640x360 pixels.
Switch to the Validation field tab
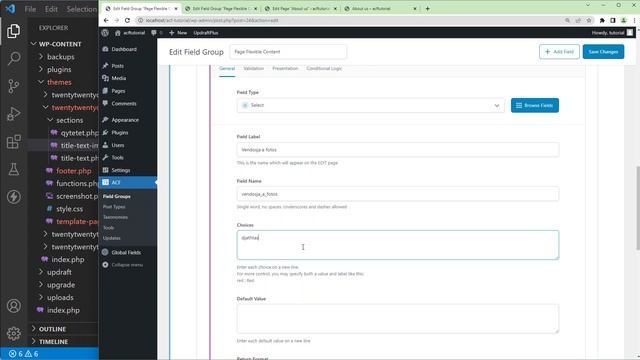pos(253,69)
